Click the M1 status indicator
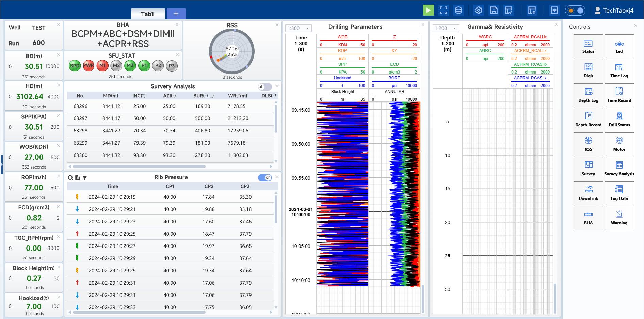The image size is (644, 319). click(102, 66)
